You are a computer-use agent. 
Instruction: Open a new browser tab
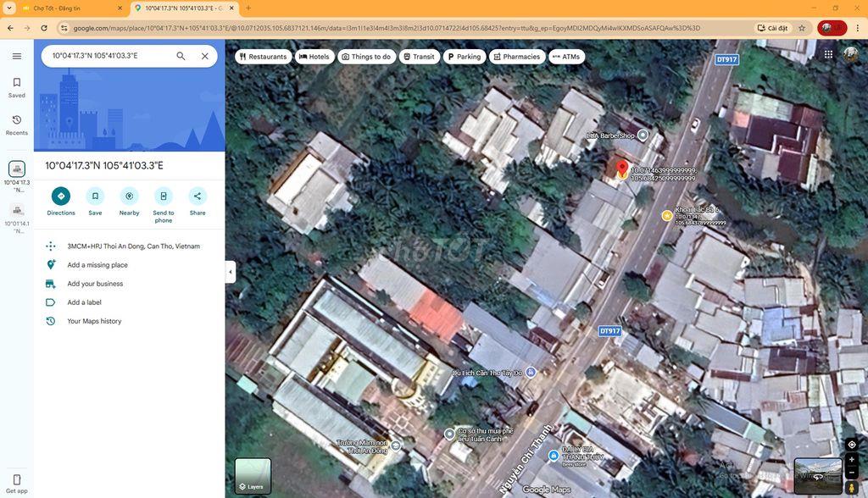[248, 8]
